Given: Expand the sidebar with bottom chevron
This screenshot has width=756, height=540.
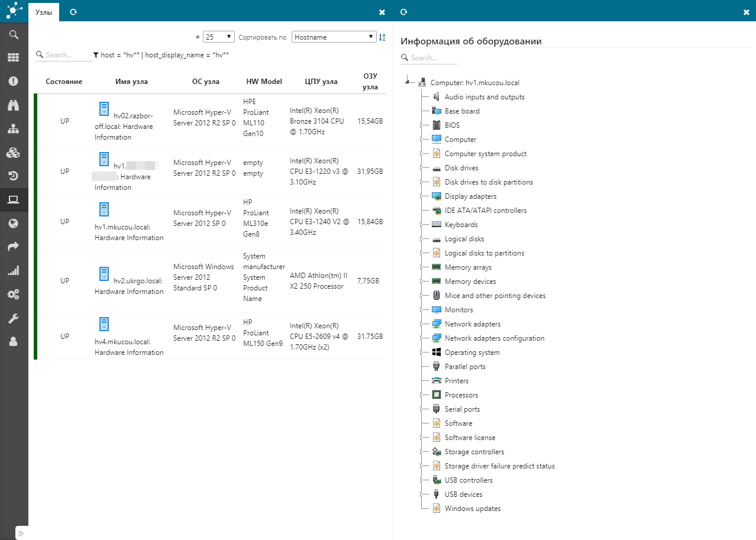Looking at the screenshot, I should tap(21, 533).
